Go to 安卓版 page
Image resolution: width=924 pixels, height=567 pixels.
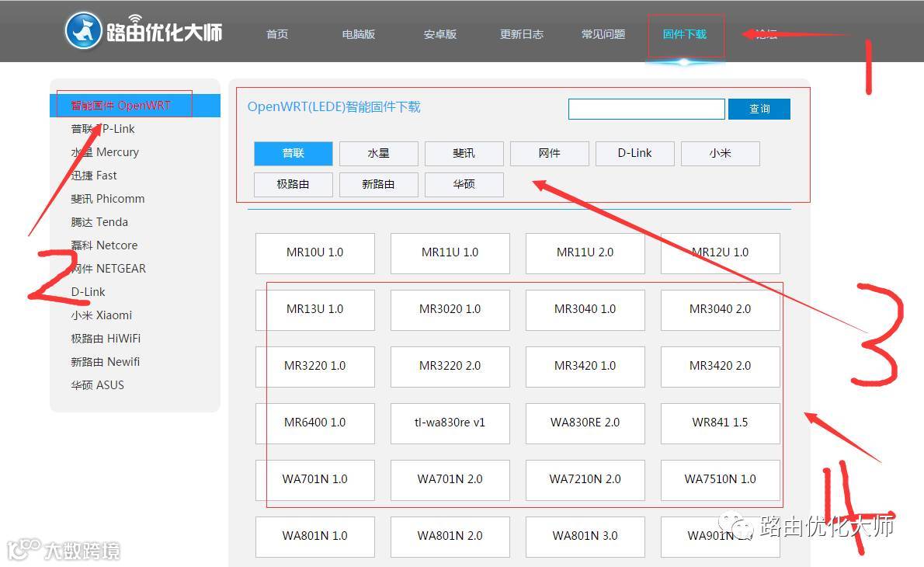click(x=439, y=34)
